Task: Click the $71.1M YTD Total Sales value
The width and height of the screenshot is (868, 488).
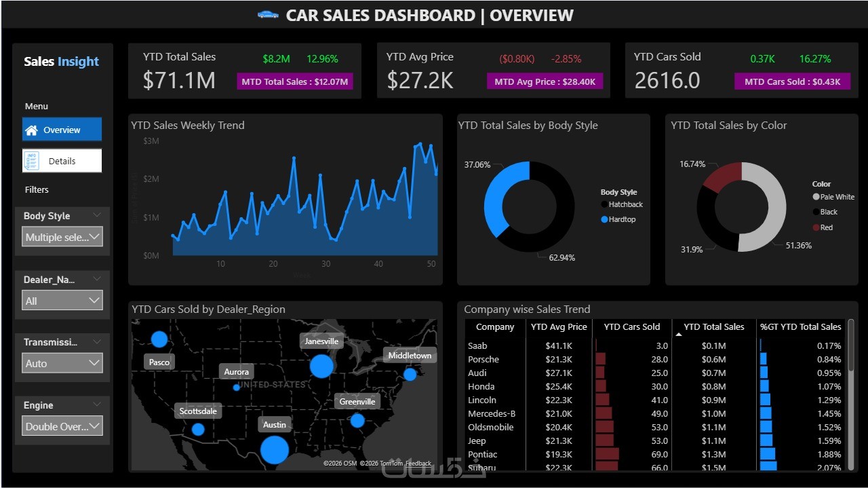Action: pos(179,80)
